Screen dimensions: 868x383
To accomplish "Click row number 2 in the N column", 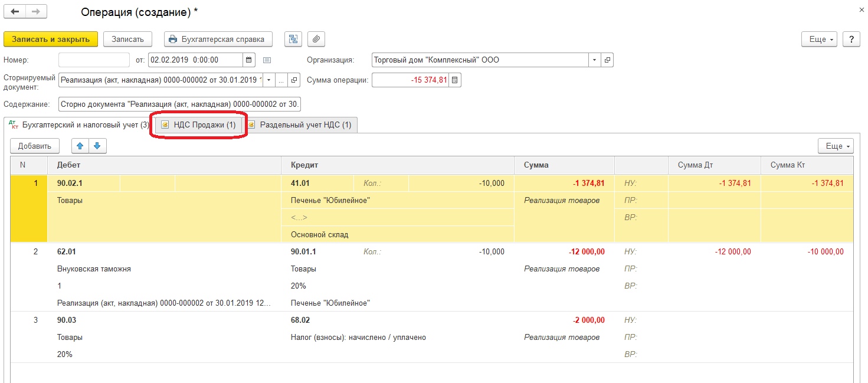I will pos(35,252).
